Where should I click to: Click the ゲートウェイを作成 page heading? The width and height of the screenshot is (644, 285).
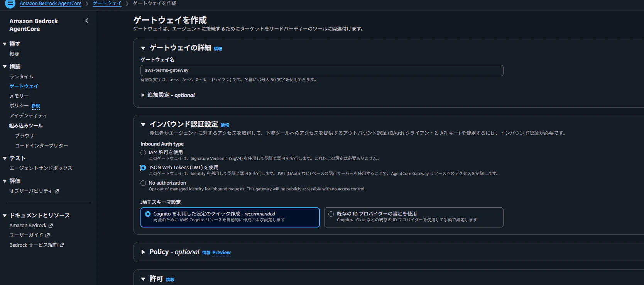[x=170, y=20]
